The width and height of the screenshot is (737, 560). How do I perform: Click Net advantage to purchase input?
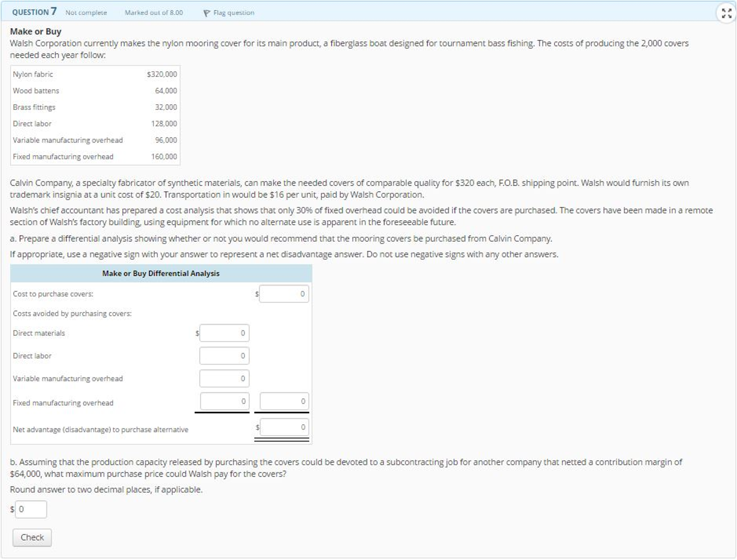tap(284, 427)
